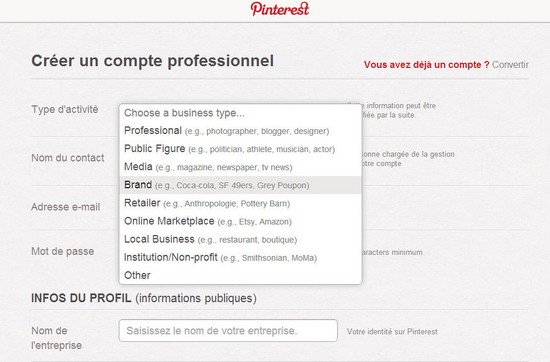Choose Media from business type list
550x362 pixels.
[240, 167]
